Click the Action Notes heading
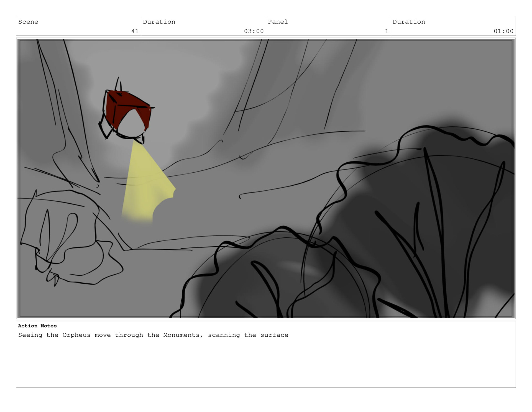 (37, 326)
